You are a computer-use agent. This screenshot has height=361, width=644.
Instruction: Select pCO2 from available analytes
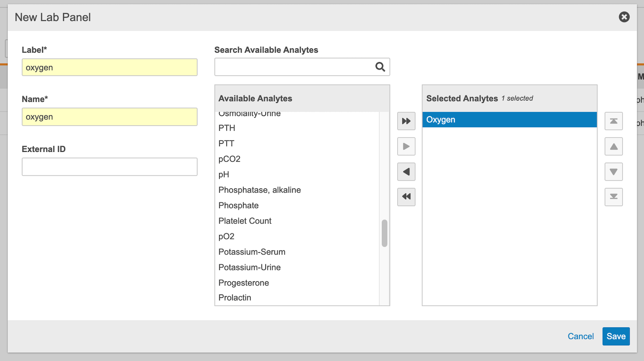(229, 159)
